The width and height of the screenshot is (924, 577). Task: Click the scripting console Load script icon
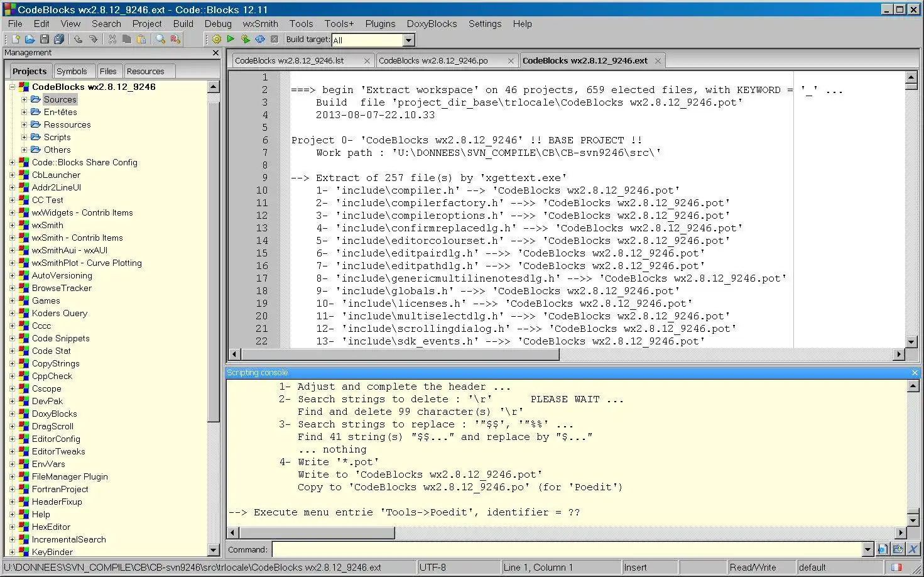click(898, 549)
